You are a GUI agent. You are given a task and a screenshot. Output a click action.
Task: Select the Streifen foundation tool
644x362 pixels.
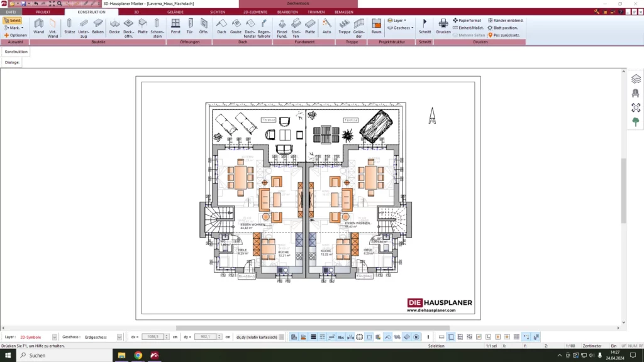(x=296, y=28)
